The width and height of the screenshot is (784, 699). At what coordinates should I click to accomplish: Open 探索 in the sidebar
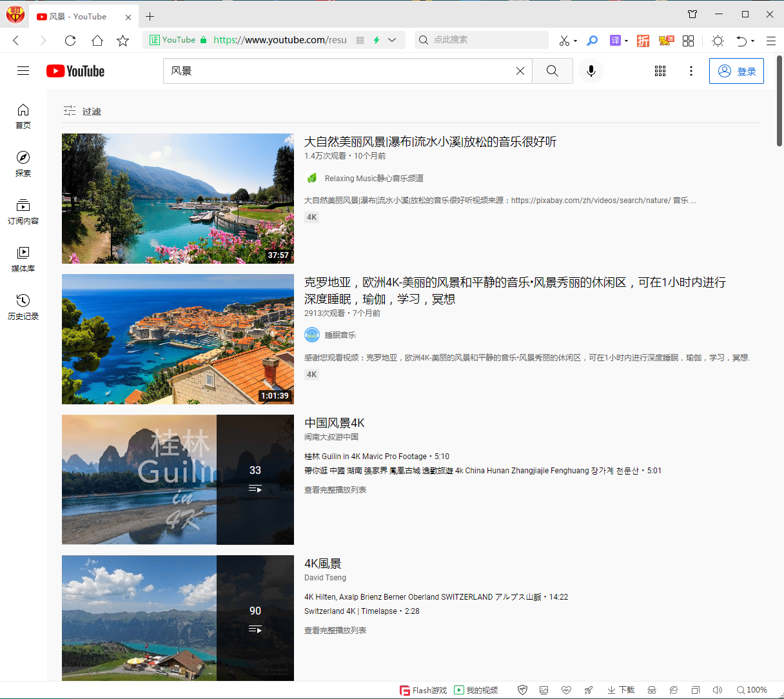(23, 164)
